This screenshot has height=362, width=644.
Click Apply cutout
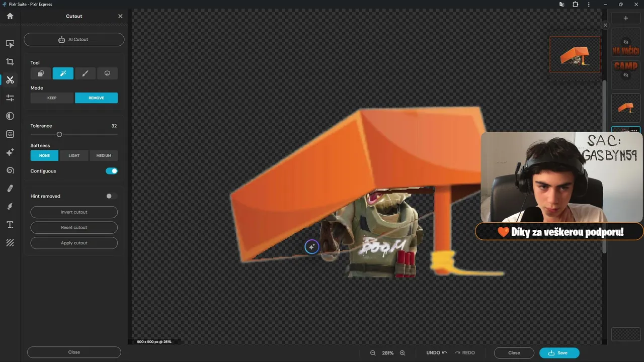74,243
